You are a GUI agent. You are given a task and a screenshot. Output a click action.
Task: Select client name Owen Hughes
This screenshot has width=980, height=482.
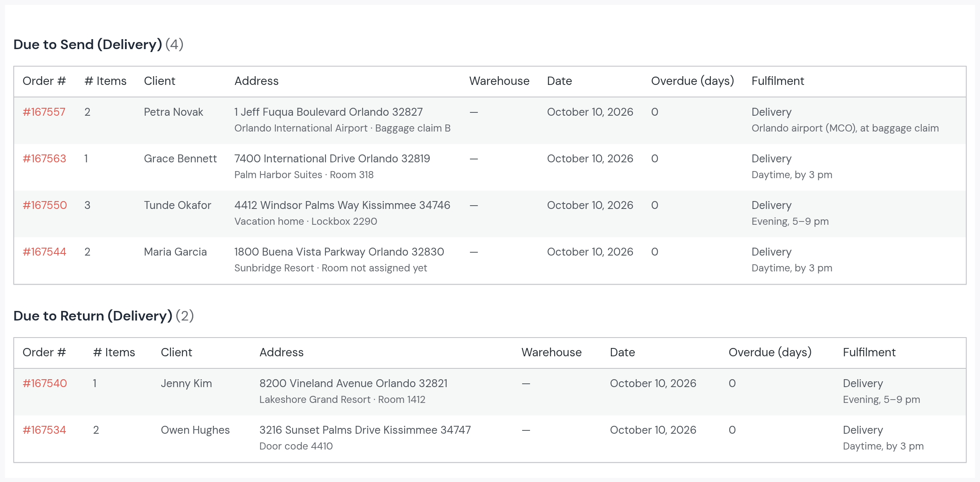pos(195,430)
